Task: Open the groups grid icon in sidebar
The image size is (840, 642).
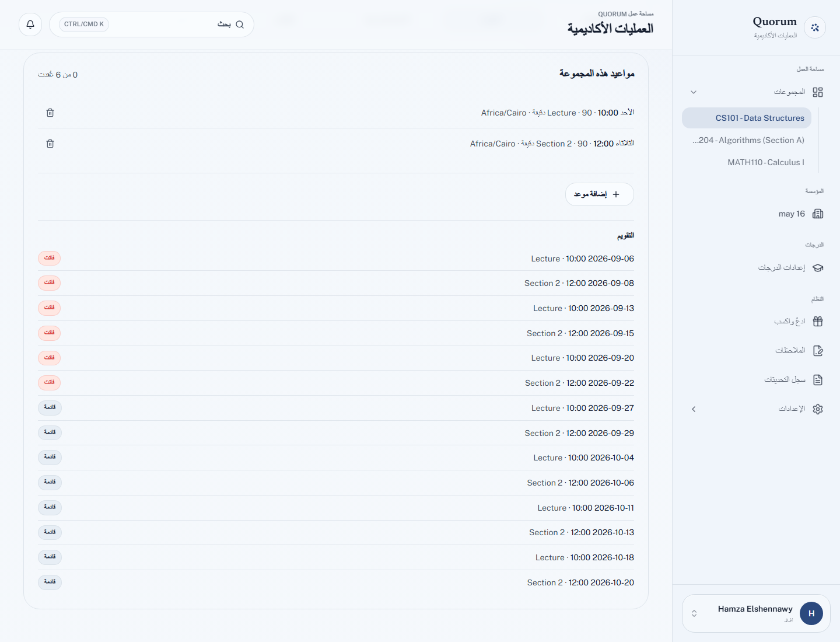Action: click(x=818, y=92)
